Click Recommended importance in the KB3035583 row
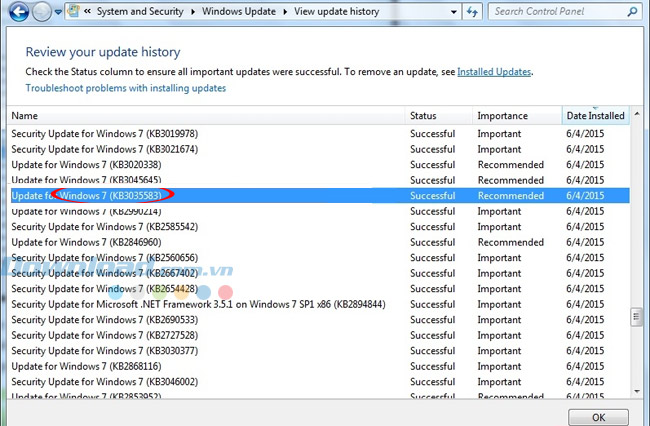The height and width of the screenshot is (426, 650). (x=511, y=196)
